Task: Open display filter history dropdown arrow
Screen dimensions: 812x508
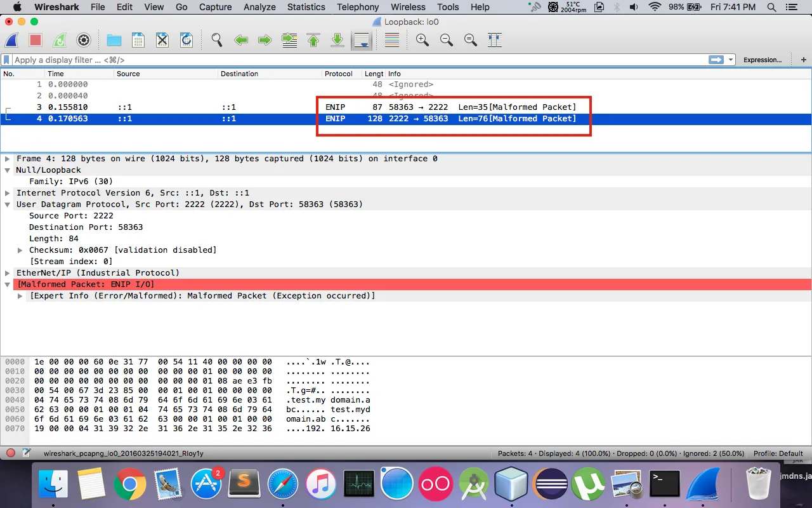Action: point(731,60)
